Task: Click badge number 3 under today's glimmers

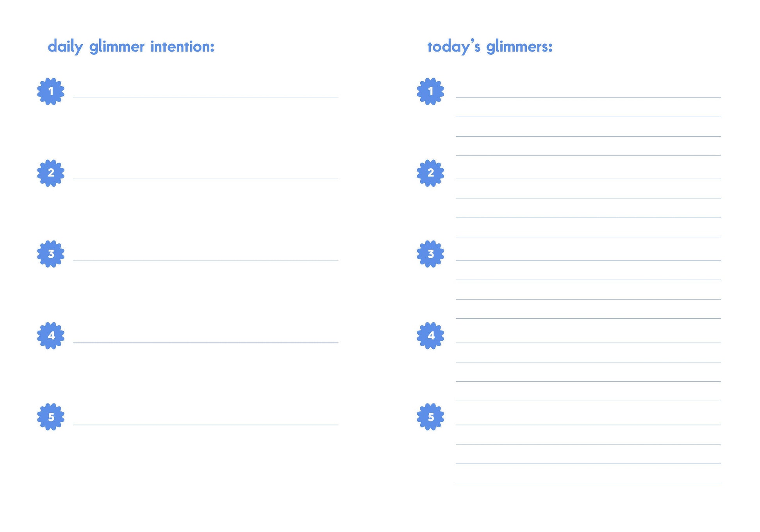Action: (x=430, y=254)
